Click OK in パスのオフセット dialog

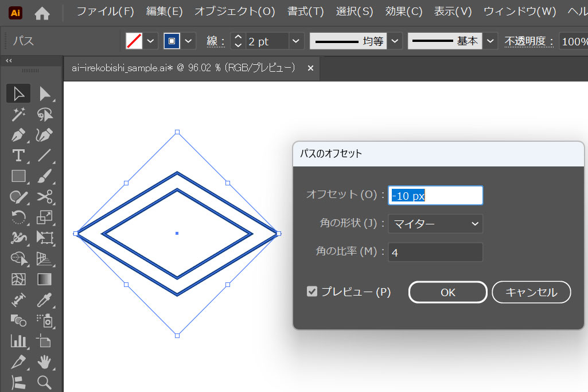tap(447, 292)
